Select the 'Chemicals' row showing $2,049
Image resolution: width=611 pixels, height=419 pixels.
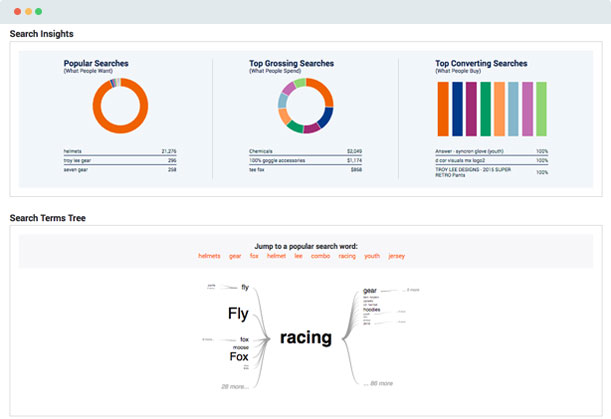[x=306, y=151]
